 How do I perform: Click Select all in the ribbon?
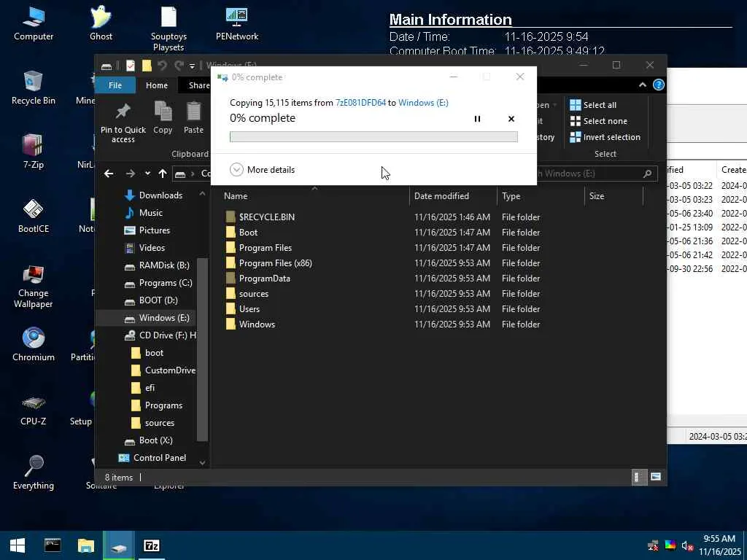coord(593,105)
